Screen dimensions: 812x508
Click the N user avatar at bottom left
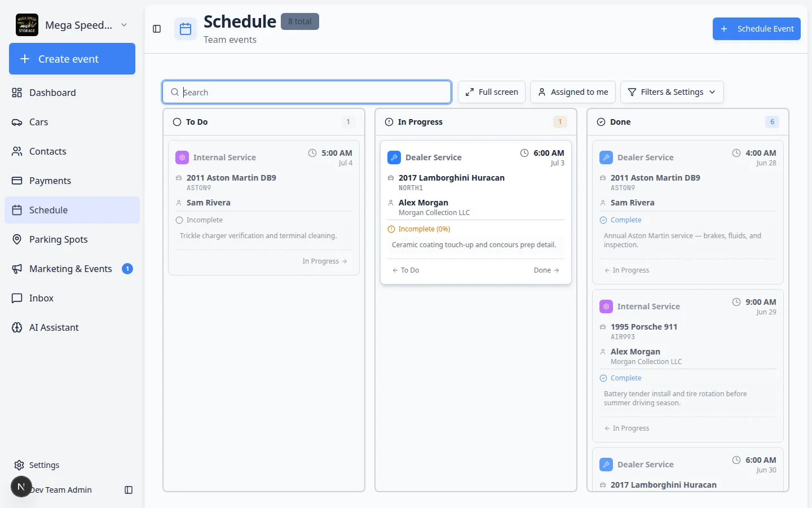point(21,487)
